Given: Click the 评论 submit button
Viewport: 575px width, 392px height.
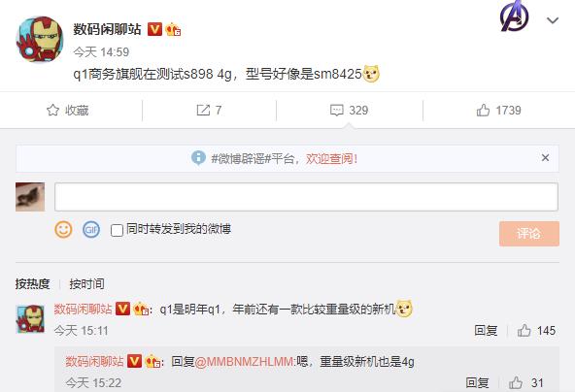Looking at the screenshot, I should 528,234.
